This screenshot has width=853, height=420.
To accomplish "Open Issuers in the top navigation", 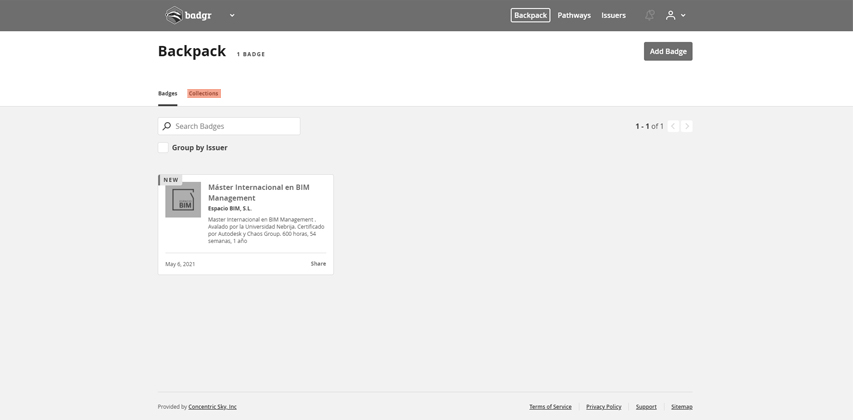I will pyautogui.click(x=613, y=15).
